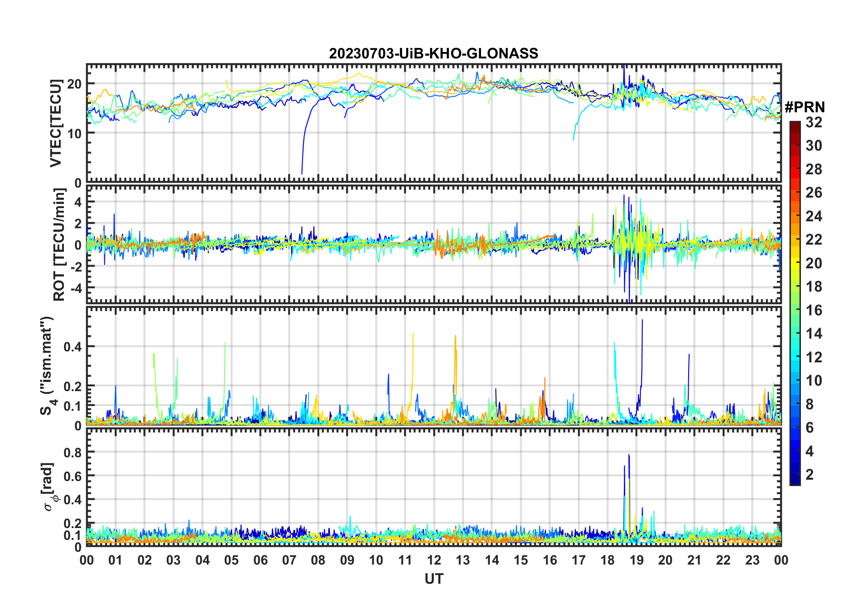This screenshot has height=607, width=868.
Task: Click the x-axis tick label 08
Action: pyautogui.click(x=318, y=560)
